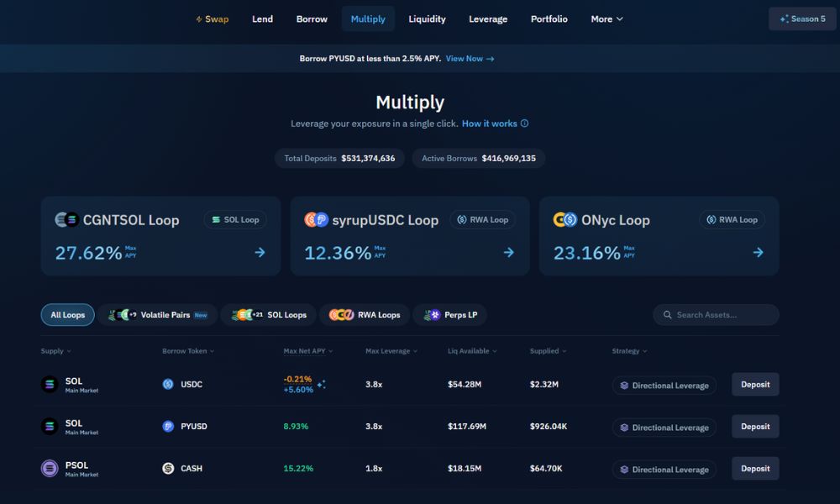
Task: Enable the Perps LP filter
Action: point(450,315)
